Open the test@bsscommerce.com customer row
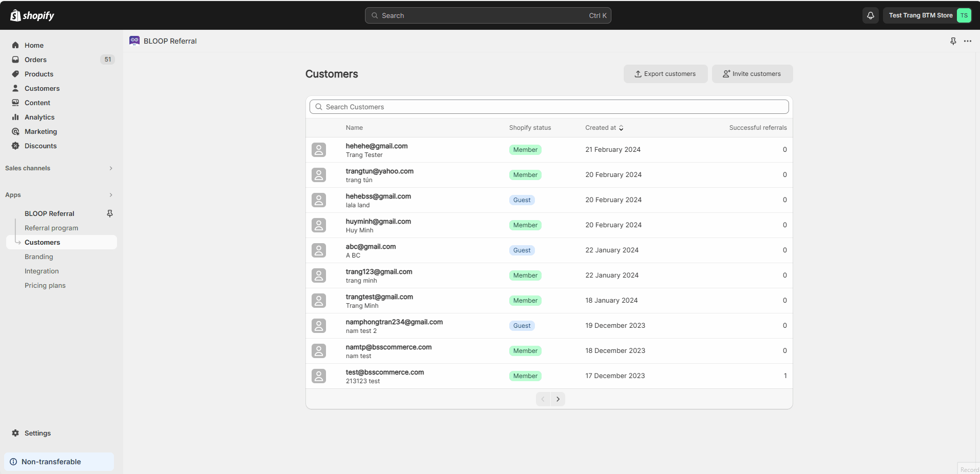This screenshot has width=980, height=474. tap(385, 372)
